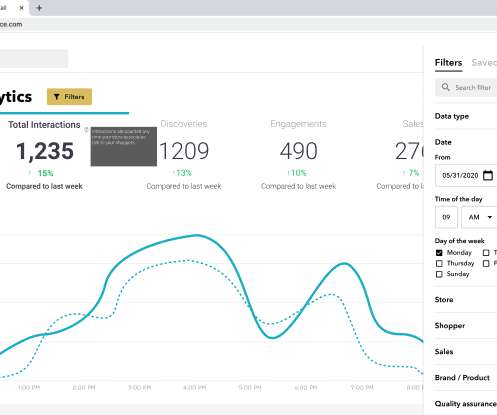Expand the Brand / Product filter section
The height and width of the screenshot is (415, 497).
[466, 378]
